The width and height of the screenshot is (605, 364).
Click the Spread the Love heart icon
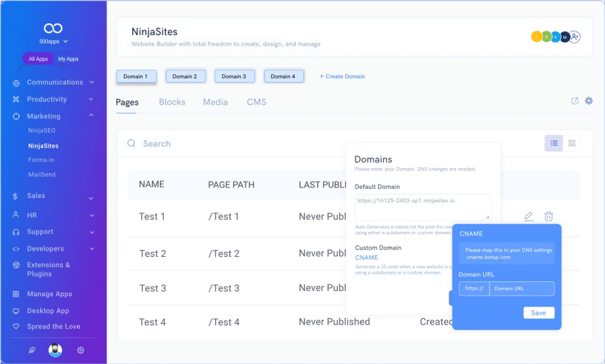16,327
